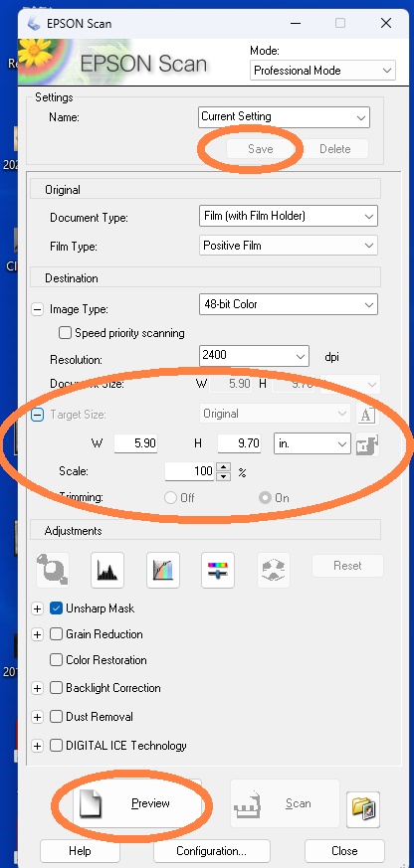The image size is (414, 868).
Task: Increase Scale with the up stepper arrow
Action: (x=223, y=466)
